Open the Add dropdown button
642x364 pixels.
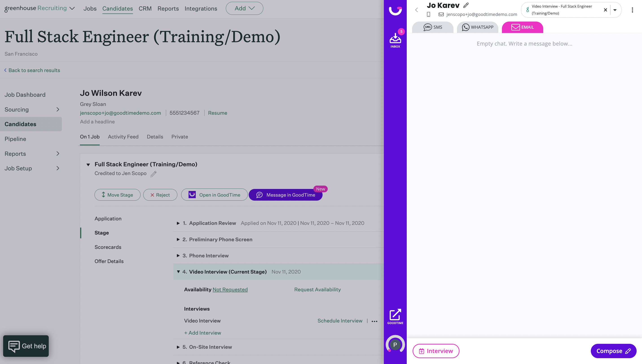coord(244,8)
